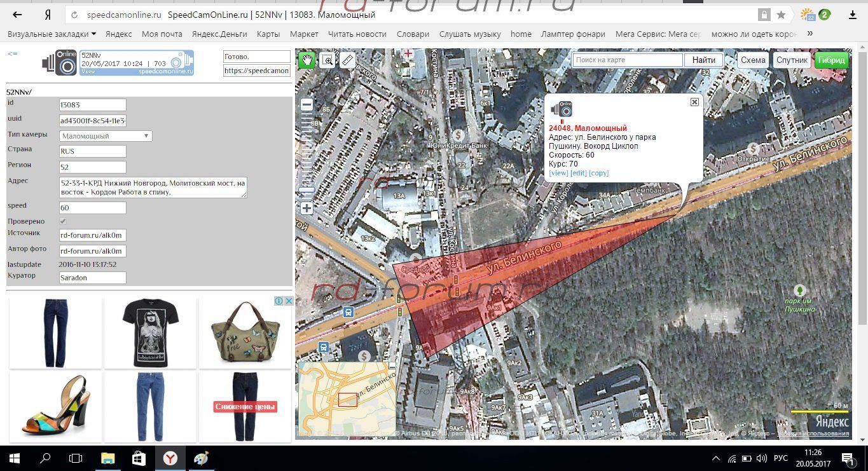Viewport: 868px width, 471px height.
Task: Switch map to Спутник view
Action: point(792,60)
